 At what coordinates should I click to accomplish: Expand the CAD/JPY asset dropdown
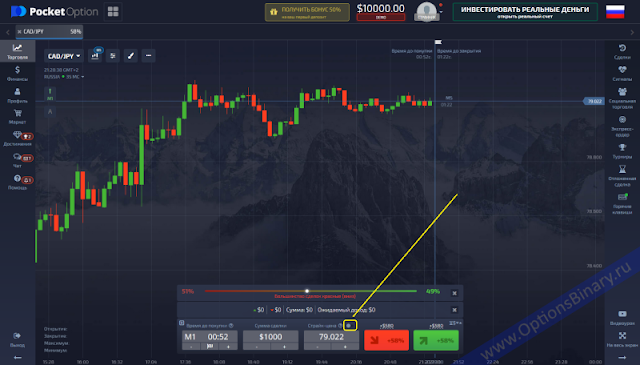click(64, 56)
